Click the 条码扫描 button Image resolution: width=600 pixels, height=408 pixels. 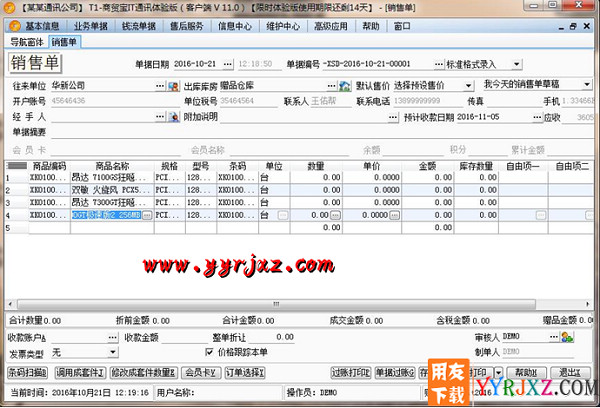click(x=28, y=372)
